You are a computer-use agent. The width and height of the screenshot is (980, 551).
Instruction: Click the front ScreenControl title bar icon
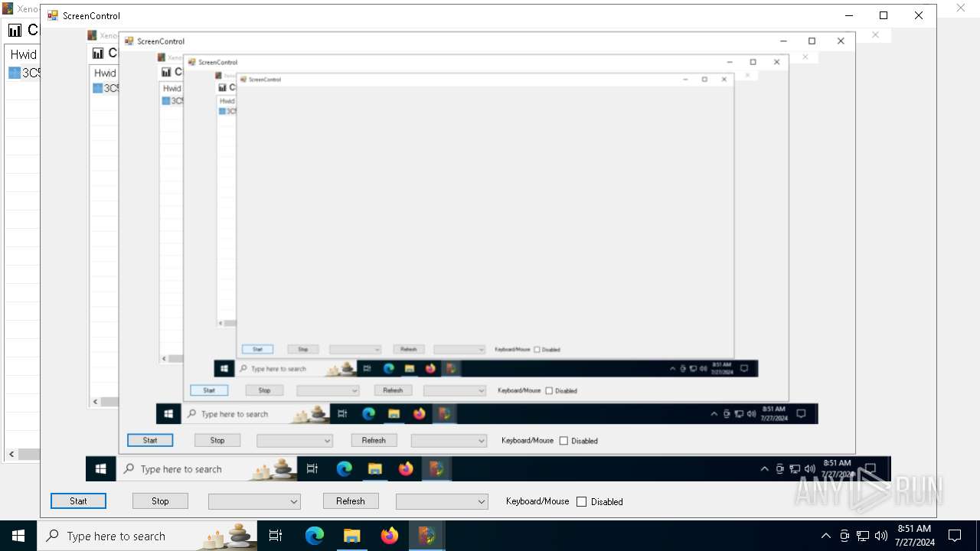point(53,15)
